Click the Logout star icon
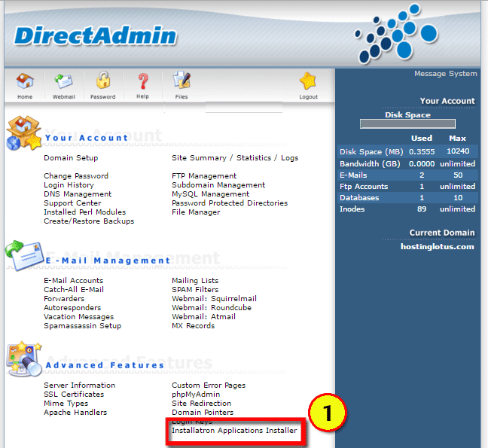 308,81
